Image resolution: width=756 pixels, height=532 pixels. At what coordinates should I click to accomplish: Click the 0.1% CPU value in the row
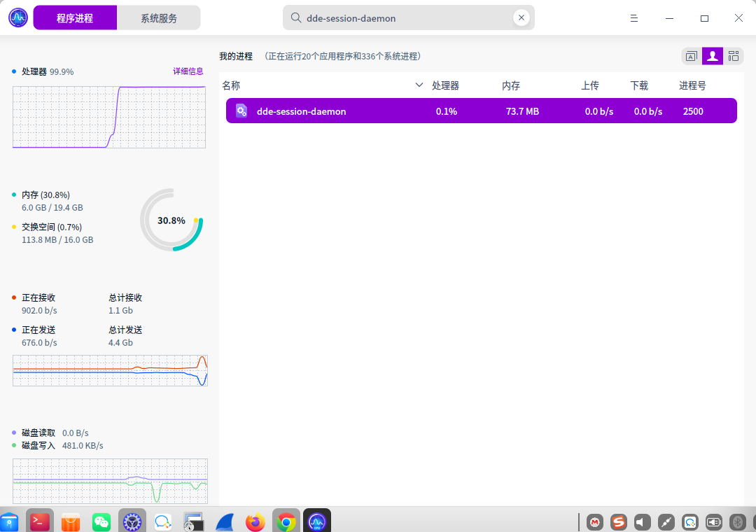[x=447, y=111]
